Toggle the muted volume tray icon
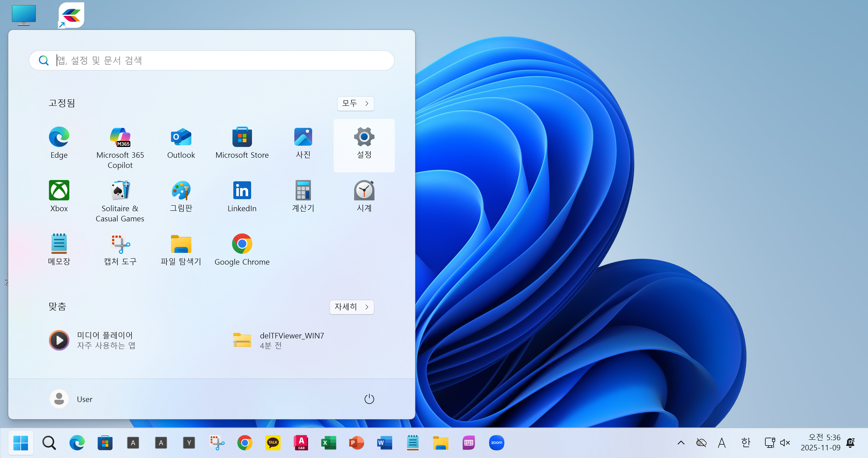 tap(785, 443)
